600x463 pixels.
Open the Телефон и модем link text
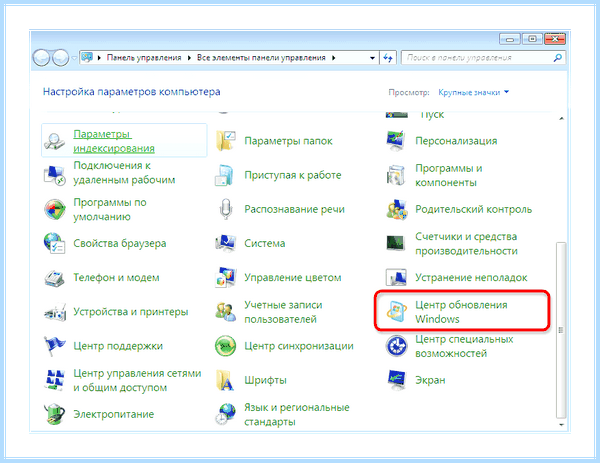click(x=116, y=277)
